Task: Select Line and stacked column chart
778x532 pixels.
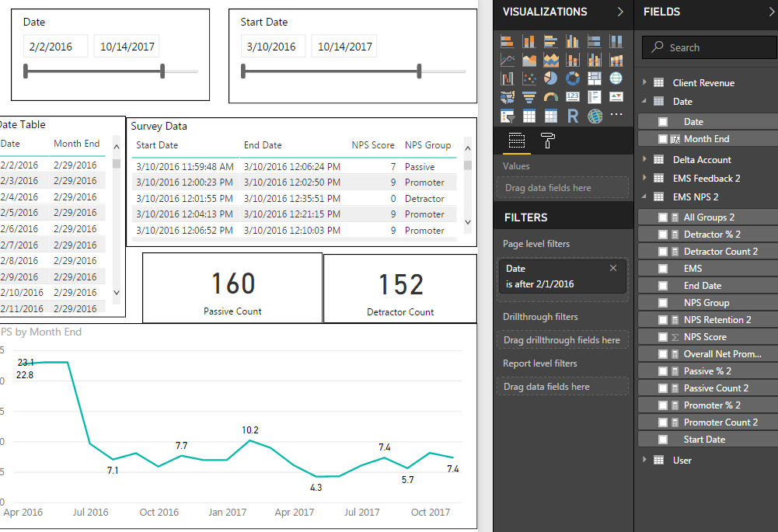Action: tap(573, 61)
